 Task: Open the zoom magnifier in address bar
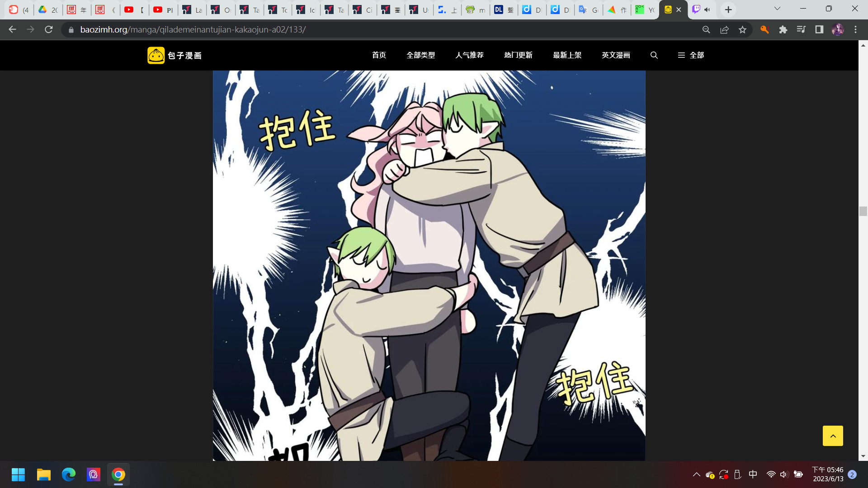click(706, 29)
